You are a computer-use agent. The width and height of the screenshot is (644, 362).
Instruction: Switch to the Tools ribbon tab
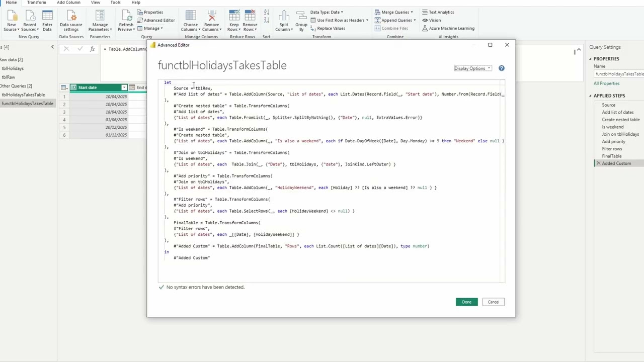(115, 3)
